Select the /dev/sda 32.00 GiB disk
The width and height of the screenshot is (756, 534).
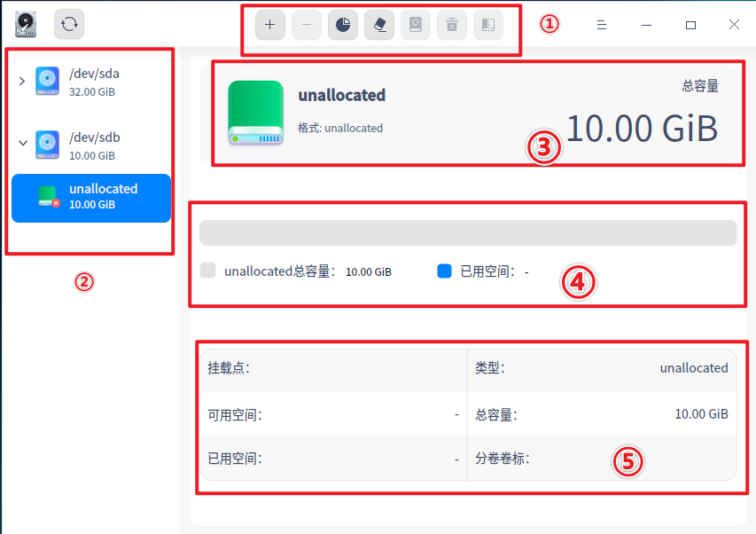tap(93, 82)
